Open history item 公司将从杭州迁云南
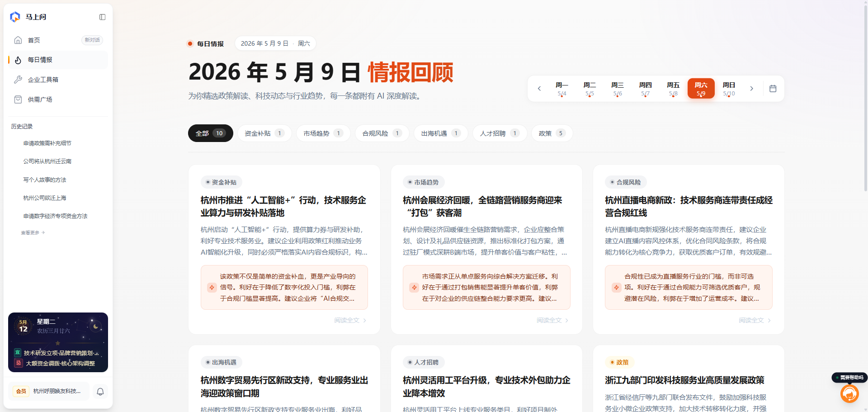Screen dimensions: 868x412 [47, 161]
